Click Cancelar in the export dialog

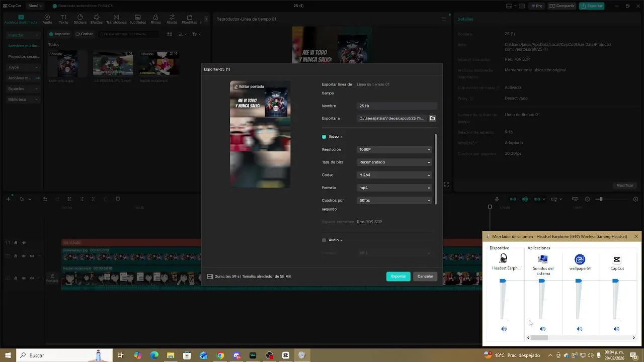tap(425, 277)
